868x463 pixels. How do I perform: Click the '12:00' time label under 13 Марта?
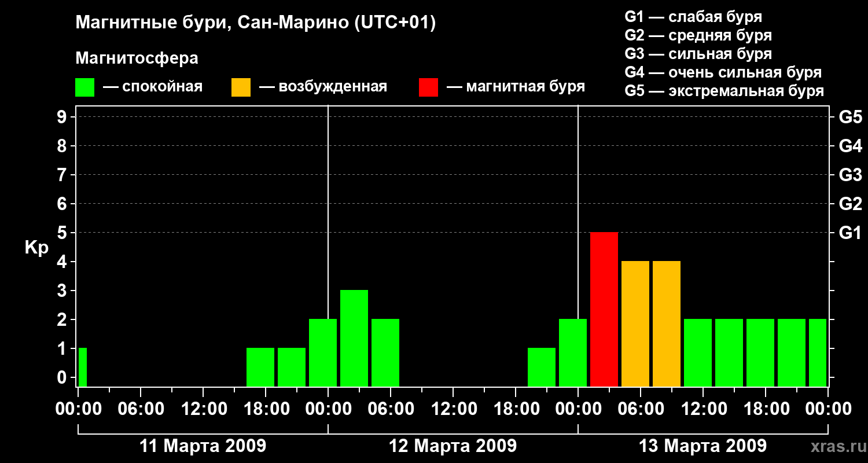tap(703, 410)
